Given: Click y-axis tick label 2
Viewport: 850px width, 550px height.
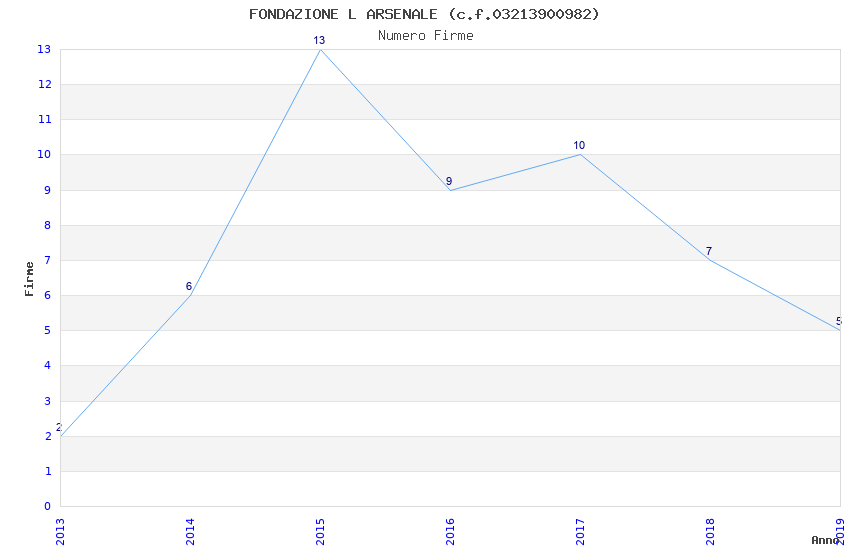Looking at the screenshot, I should coord(48,436).
